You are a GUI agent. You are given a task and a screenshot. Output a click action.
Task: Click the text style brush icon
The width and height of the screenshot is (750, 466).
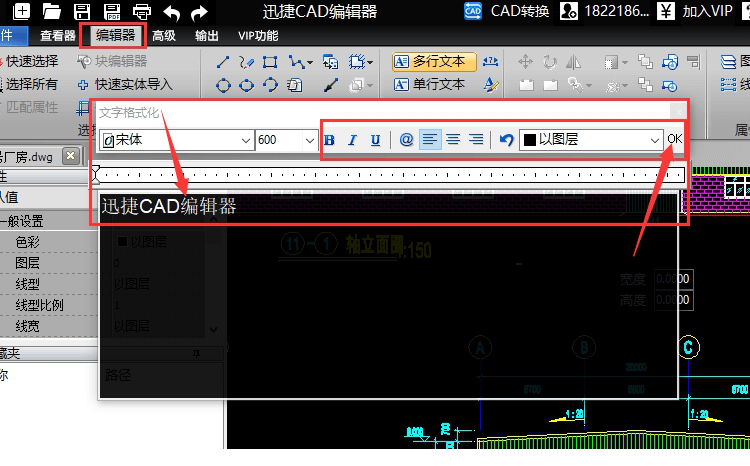[491, 85]
